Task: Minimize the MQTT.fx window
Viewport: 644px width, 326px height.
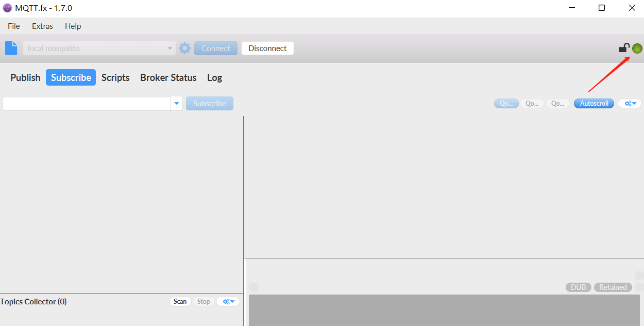Action: coord(572,8)
